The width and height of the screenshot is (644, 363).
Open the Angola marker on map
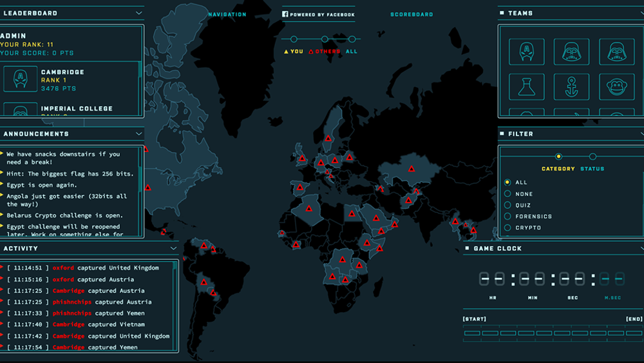332,276
